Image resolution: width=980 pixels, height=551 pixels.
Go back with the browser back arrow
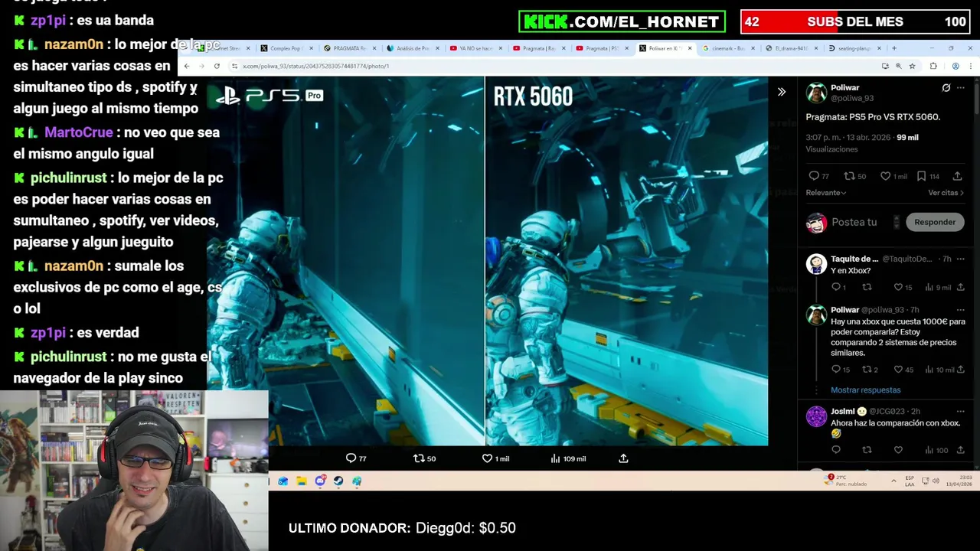click(x=186, y=66)
